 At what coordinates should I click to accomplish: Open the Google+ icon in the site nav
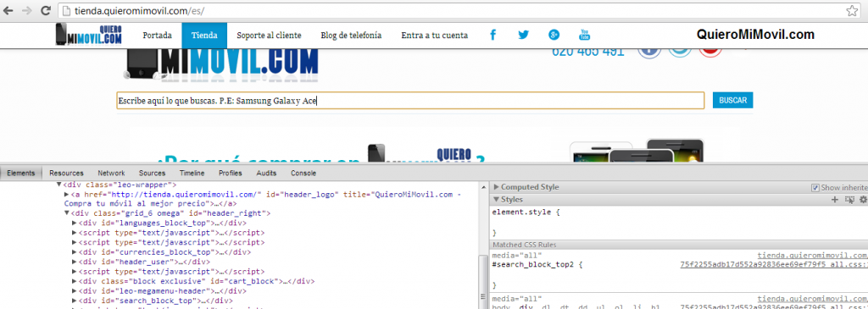pos(554,35)
